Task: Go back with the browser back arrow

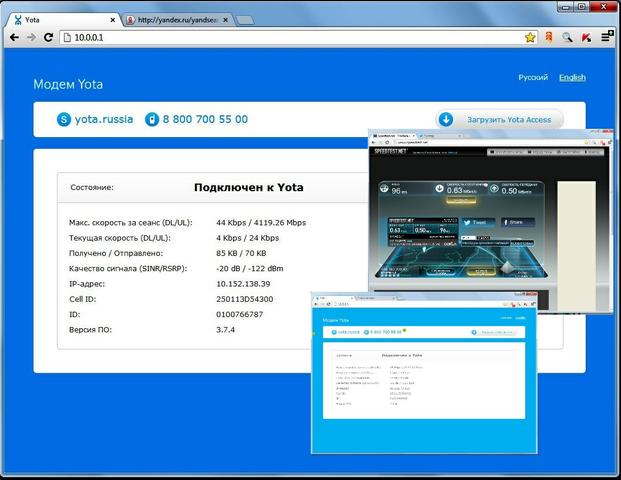Action: [x=15, y=37]
